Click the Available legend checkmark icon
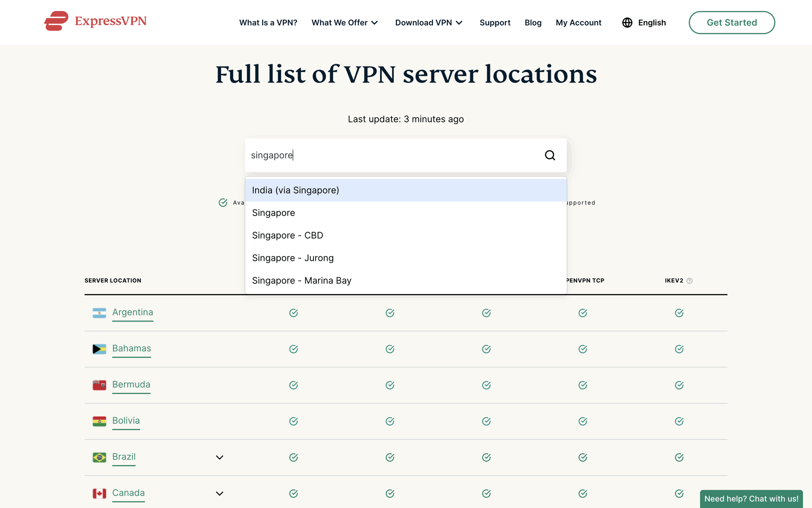This screenshot has height=508, width=812. click(223, 203)
